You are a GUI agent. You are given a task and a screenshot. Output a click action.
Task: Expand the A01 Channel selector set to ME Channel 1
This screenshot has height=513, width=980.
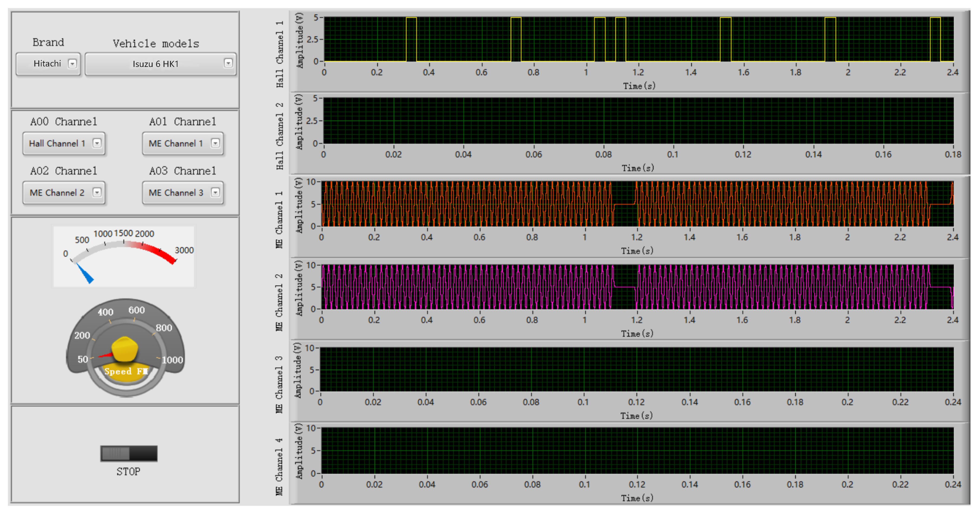pyautogui.click(x=183, y=143)
